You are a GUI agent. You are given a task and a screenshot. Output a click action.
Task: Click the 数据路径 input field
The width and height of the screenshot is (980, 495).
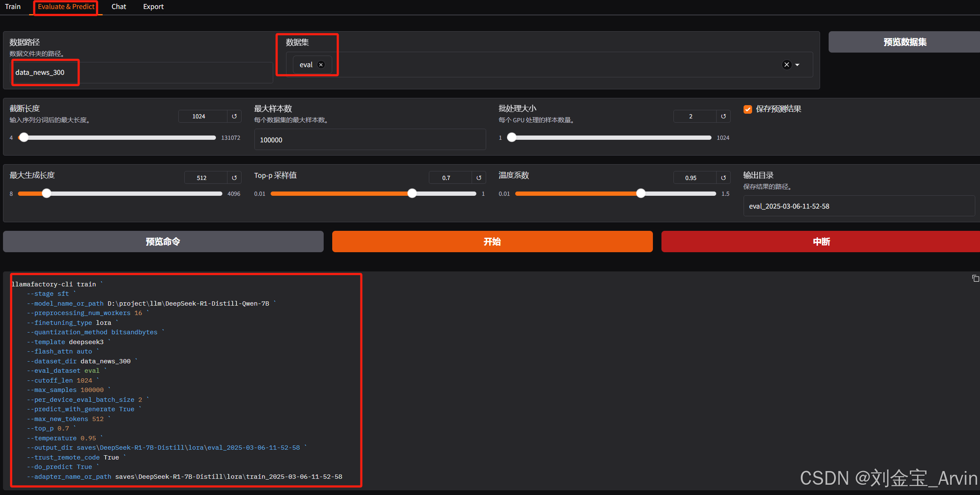[x=141, y=73]
